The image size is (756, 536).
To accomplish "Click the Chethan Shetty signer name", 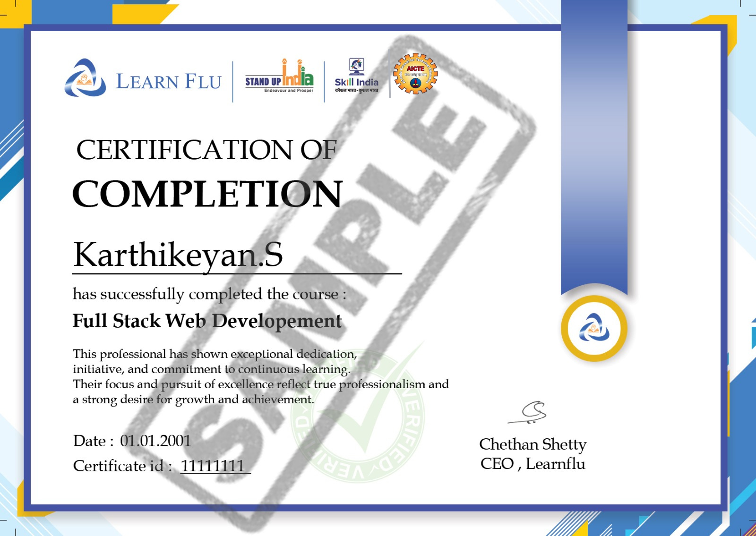I will [533, 444].
